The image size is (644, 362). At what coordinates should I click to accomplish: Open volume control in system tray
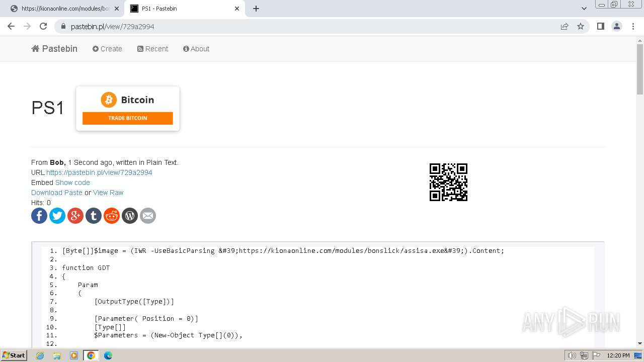572,355
